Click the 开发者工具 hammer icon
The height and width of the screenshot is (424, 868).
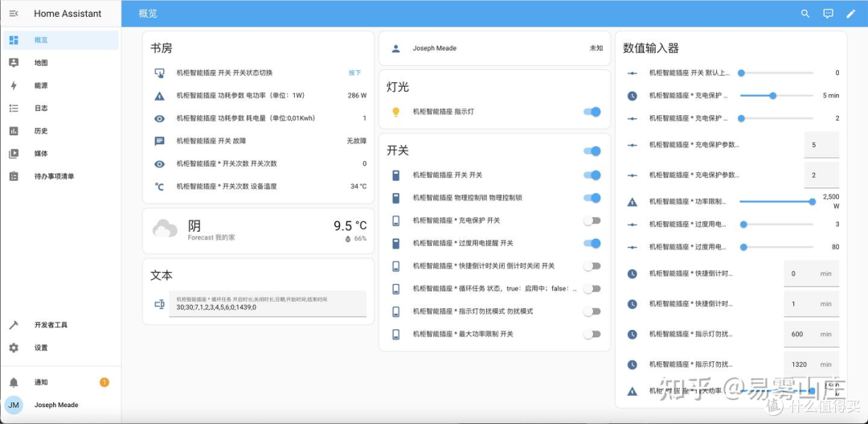pos(14,325)
